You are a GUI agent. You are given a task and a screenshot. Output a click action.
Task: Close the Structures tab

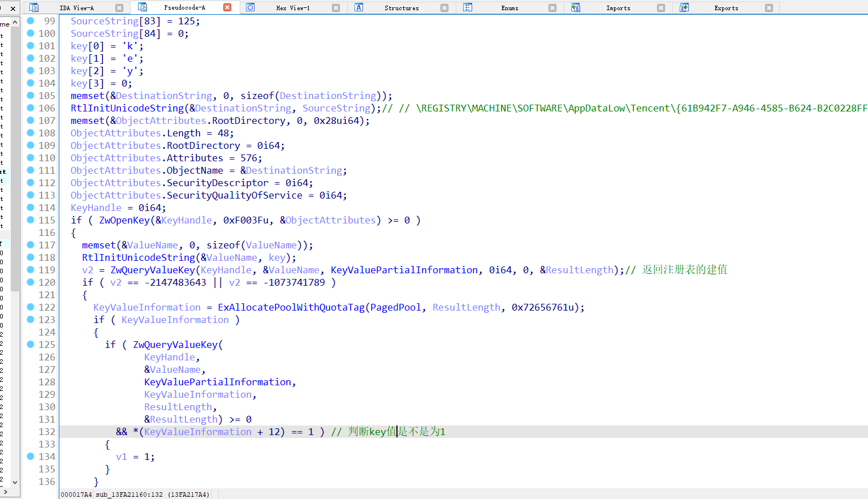444,8
